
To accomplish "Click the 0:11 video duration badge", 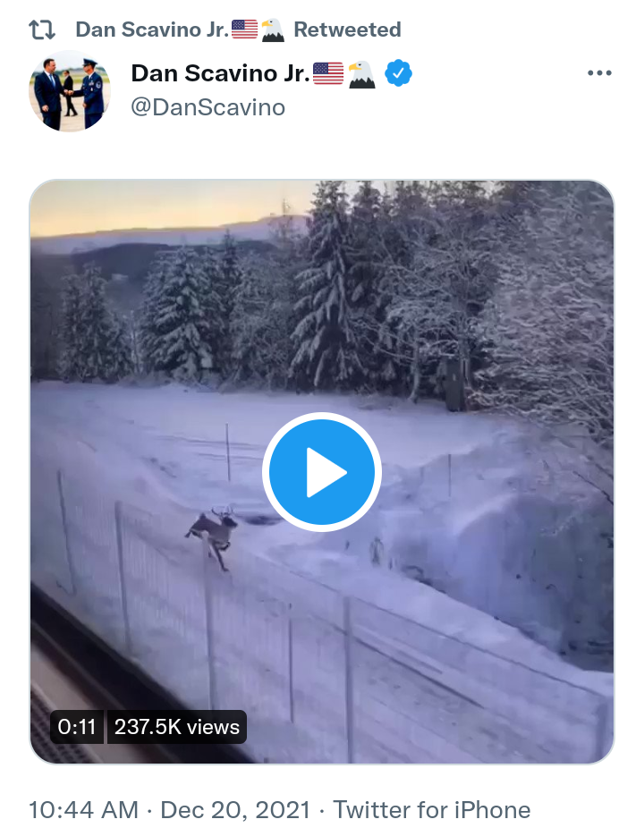I will pos(77,727).
